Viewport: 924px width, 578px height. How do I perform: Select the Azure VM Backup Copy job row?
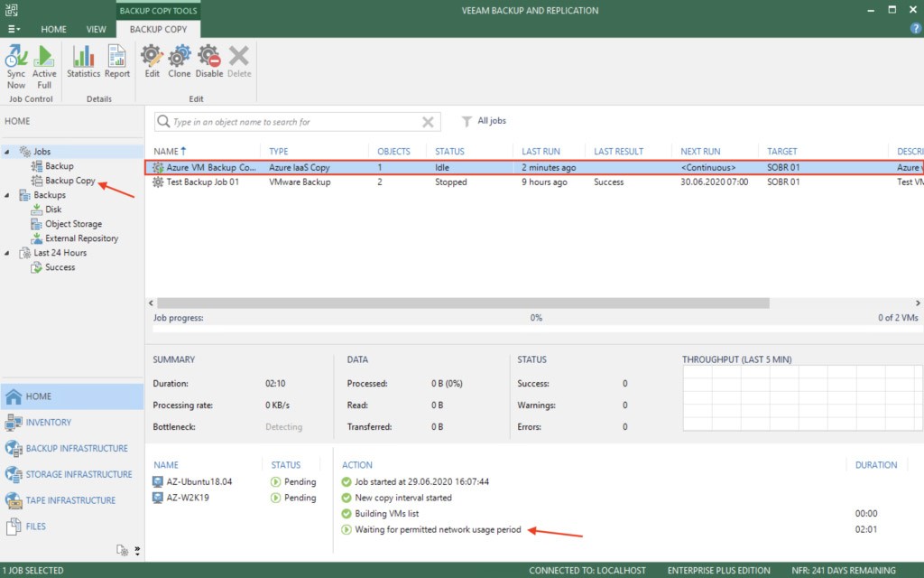coord(534,167)
